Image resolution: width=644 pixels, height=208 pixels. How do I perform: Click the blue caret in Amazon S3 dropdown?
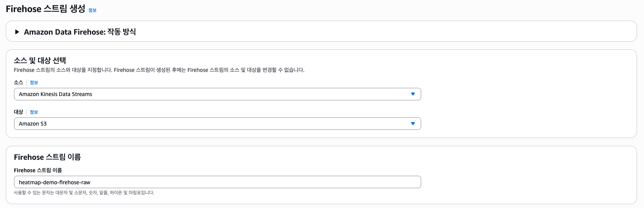pyautogui.click(x=413, y=124)
